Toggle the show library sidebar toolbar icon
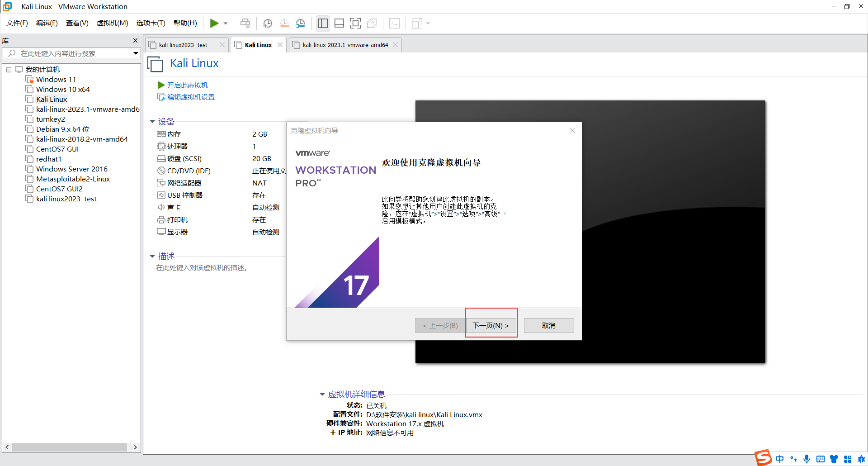This screenshot has height=466, width=868. point(323,23)
